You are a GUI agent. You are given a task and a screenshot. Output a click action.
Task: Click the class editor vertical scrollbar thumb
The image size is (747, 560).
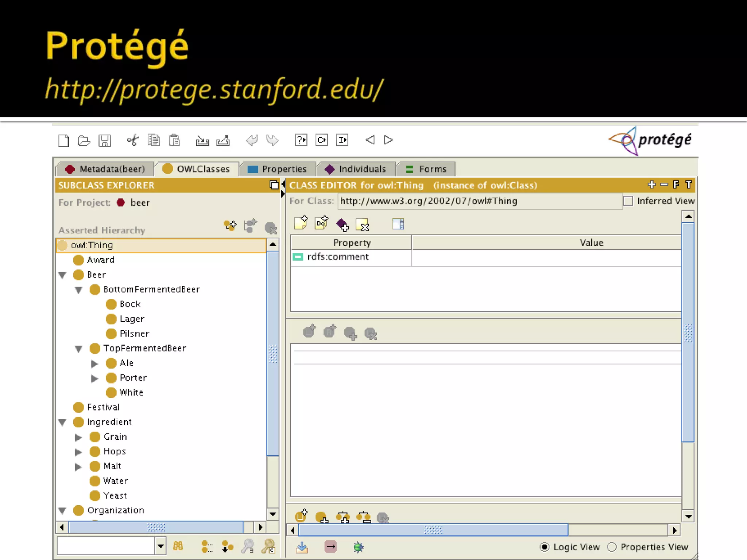coord(688,332)
